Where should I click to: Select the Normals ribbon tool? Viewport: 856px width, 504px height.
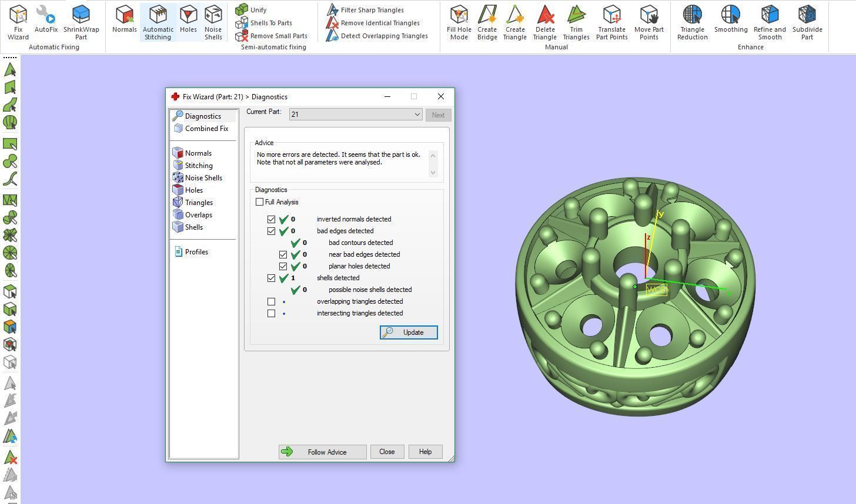pos(125,19)
